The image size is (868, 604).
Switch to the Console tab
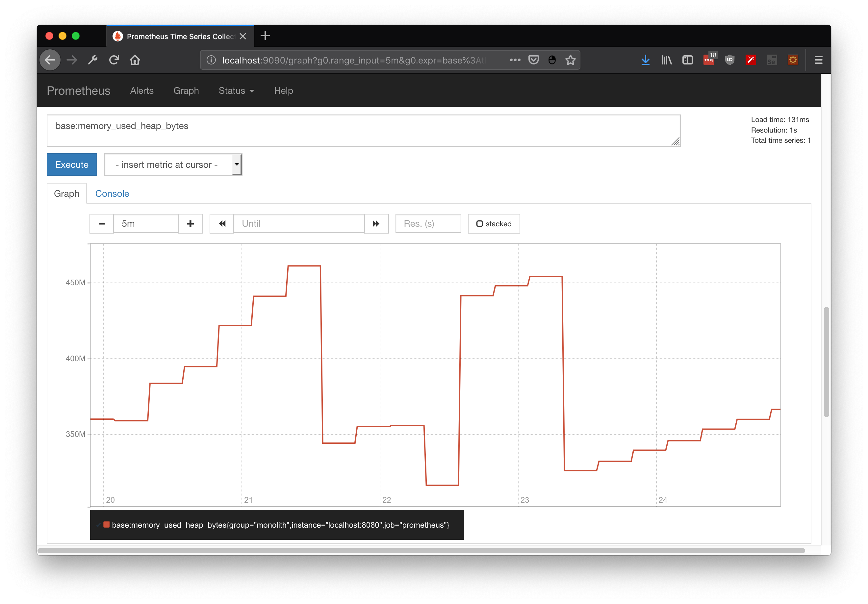[112, 193]
